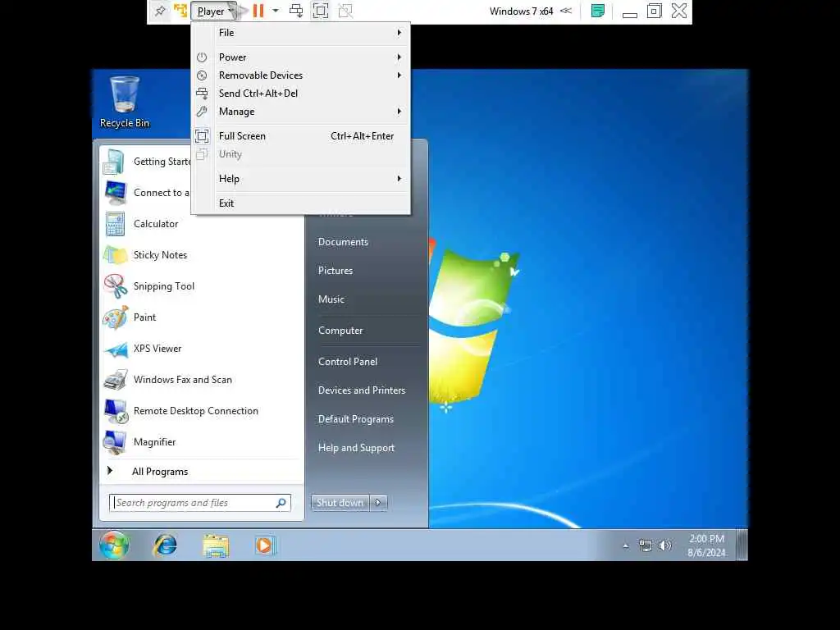Click the network tray icon
Screen dimensions: 840x630
click(x=646, y=546)
